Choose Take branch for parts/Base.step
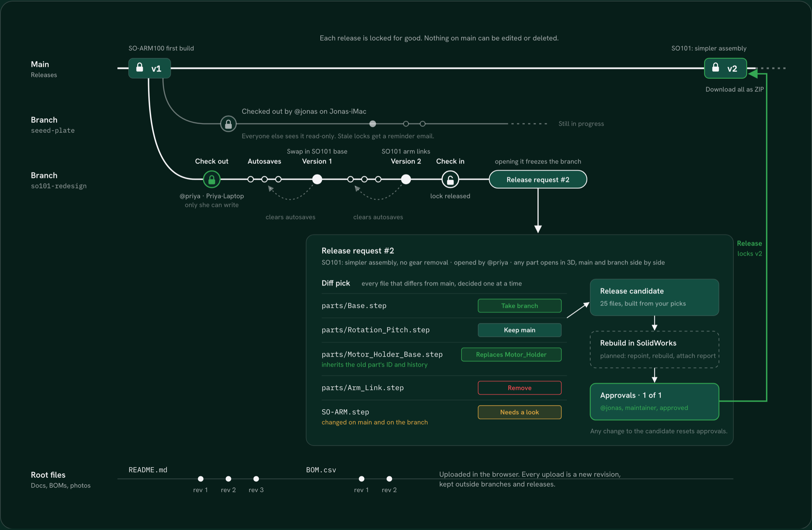 [520, 306]
